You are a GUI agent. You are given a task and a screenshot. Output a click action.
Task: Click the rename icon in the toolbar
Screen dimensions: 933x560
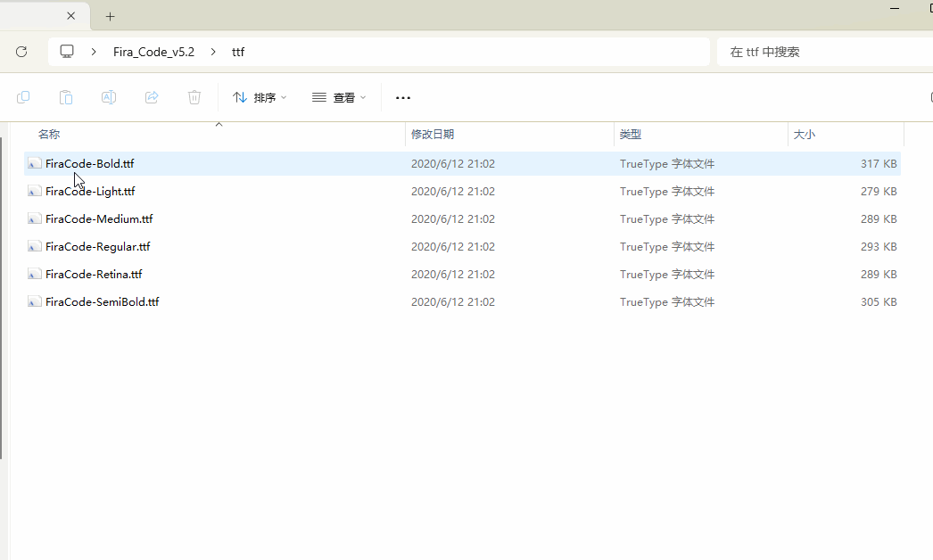[x=109, y=97]
